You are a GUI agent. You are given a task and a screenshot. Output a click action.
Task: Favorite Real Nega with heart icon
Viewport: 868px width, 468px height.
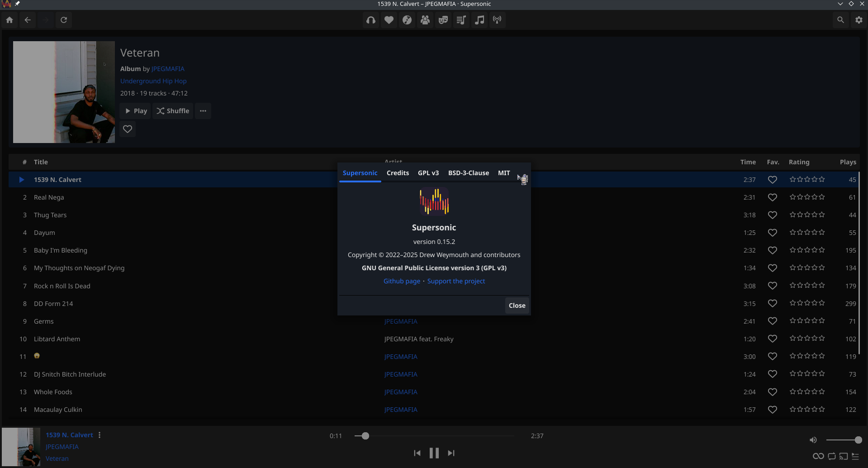coord(773,197)
